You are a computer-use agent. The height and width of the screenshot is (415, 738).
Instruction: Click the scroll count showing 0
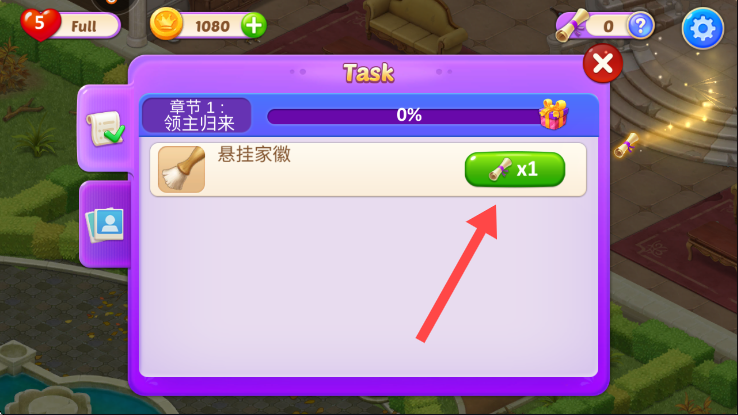point(608,26)
